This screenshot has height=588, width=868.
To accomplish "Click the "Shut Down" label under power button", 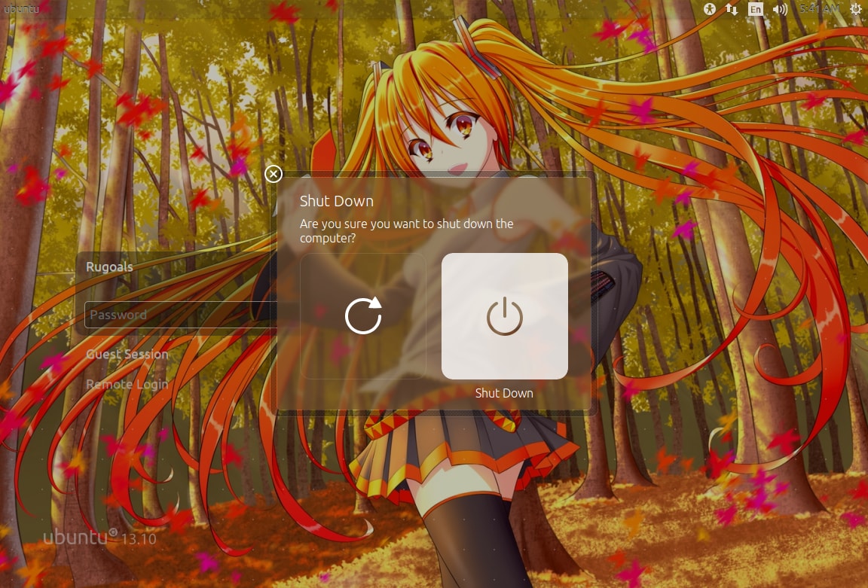I will coord(504,393).
